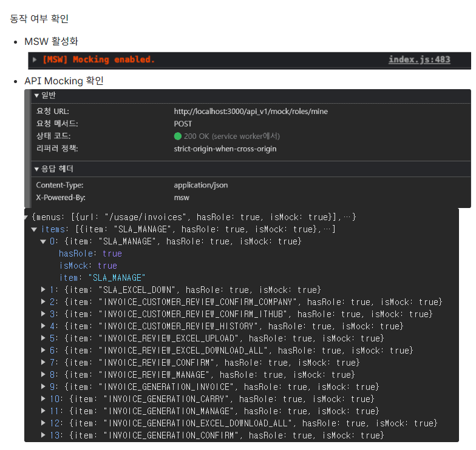
Task: Collapse the items array triangle
Action: tap(34, 229)
